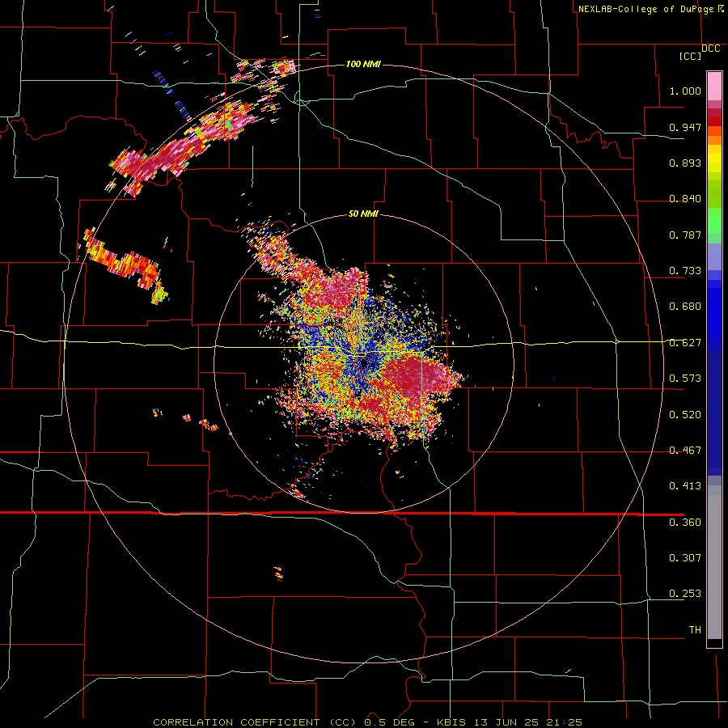The width and height of the screenshot is (728, 728).
Task: Click the 21:25 timestamp text
Action: pos(564,722)
